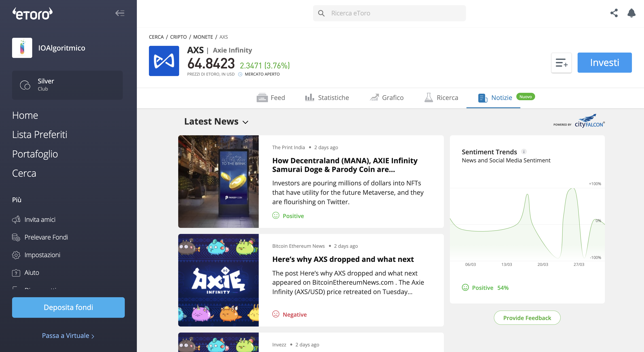The image size is (644, 352).
Task: Go to MONETE breadcrumb
Action: point(203,37)
